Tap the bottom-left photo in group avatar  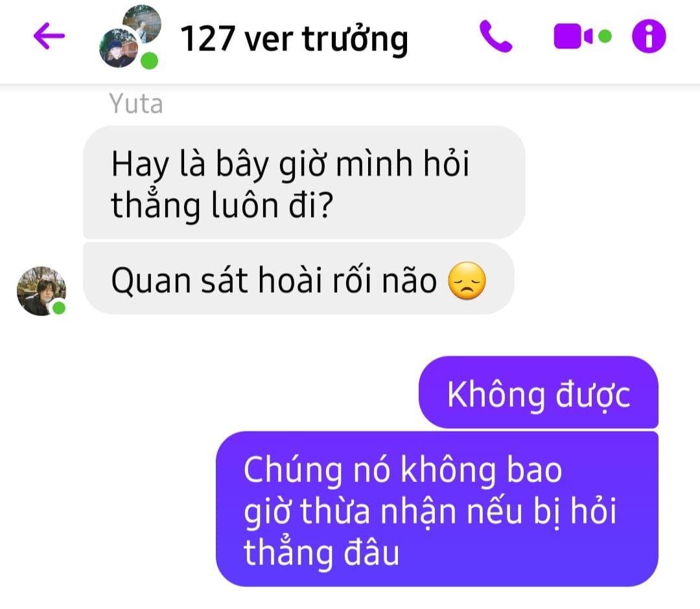[x=119, y=48]
